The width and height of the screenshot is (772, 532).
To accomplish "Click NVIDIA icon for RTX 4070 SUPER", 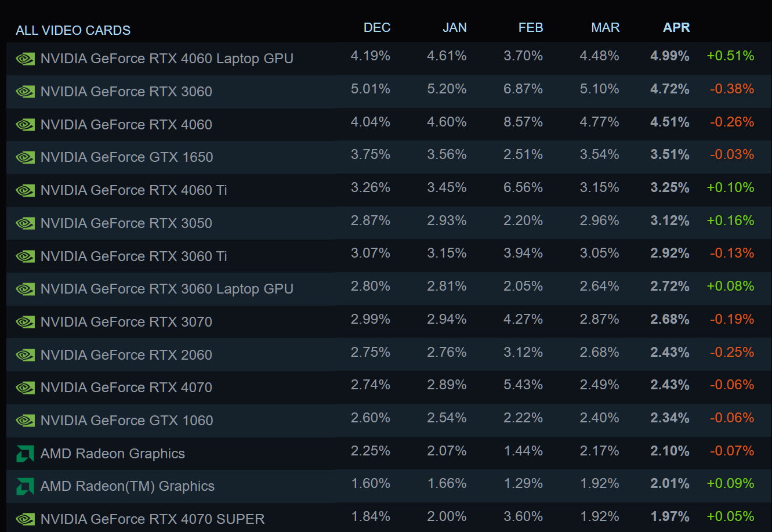I will tap(25, 519).
